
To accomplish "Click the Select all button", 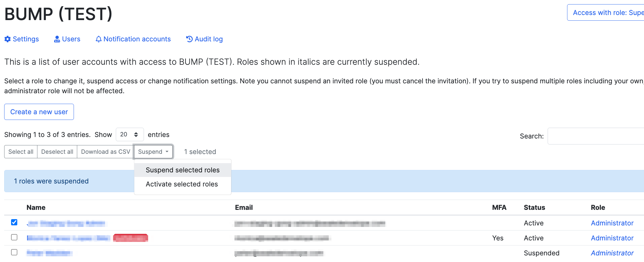I will click(21, 152).
